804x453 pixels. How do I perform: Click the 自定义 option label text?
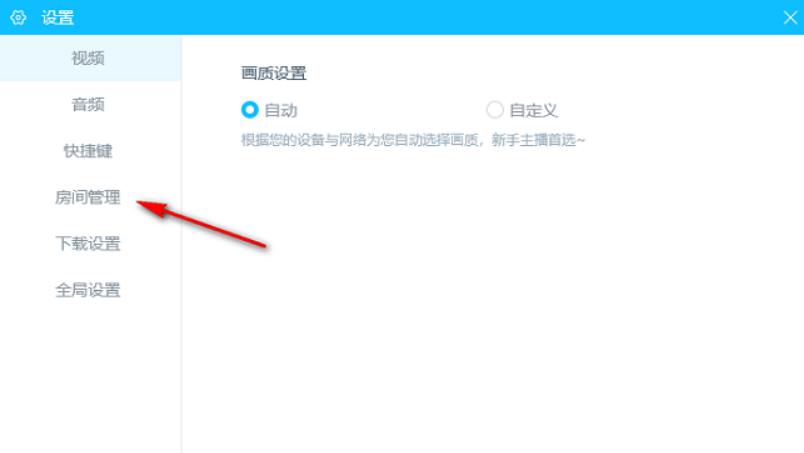533,110
